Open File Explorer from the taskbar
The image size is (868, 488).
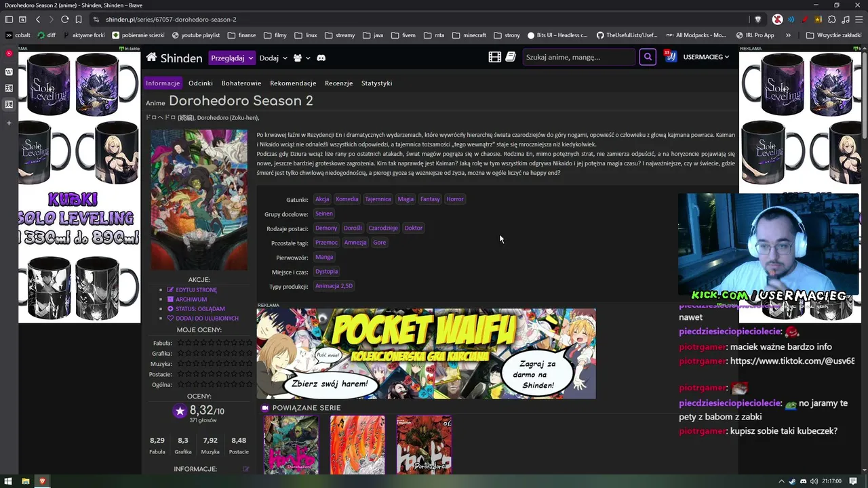click(x=25, y=481)
